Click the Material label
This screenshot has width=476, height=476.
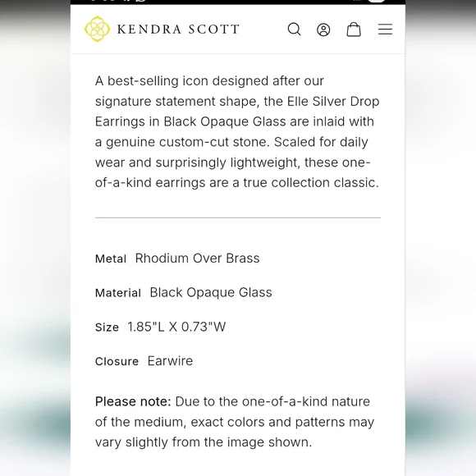[x=118, y=293]
